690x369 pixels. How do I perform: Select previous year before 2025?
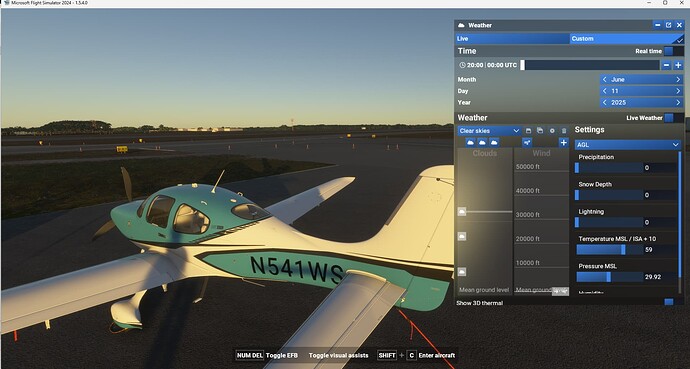tap(605, 102)
